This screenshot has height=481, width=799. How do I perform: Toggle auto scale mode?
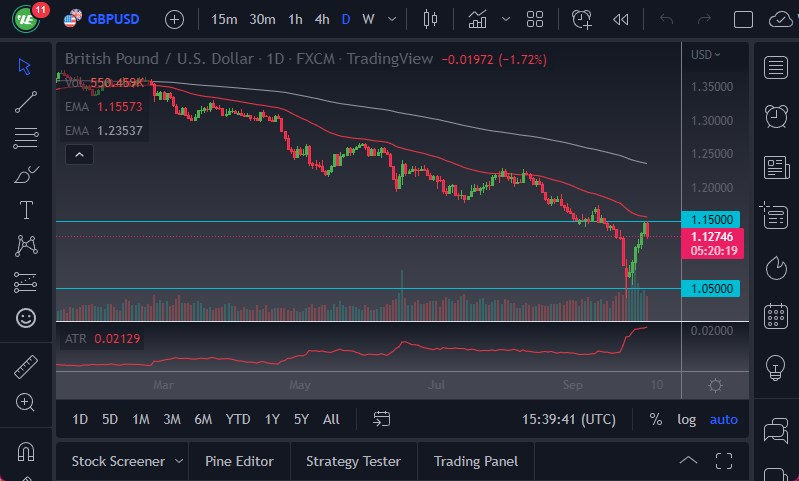723,419
